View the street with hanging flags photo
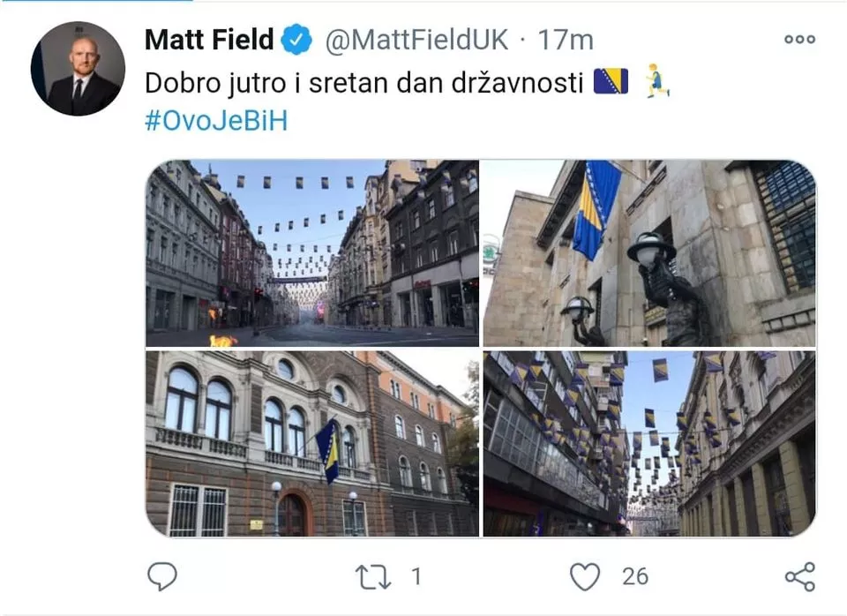 click(312, 253)
